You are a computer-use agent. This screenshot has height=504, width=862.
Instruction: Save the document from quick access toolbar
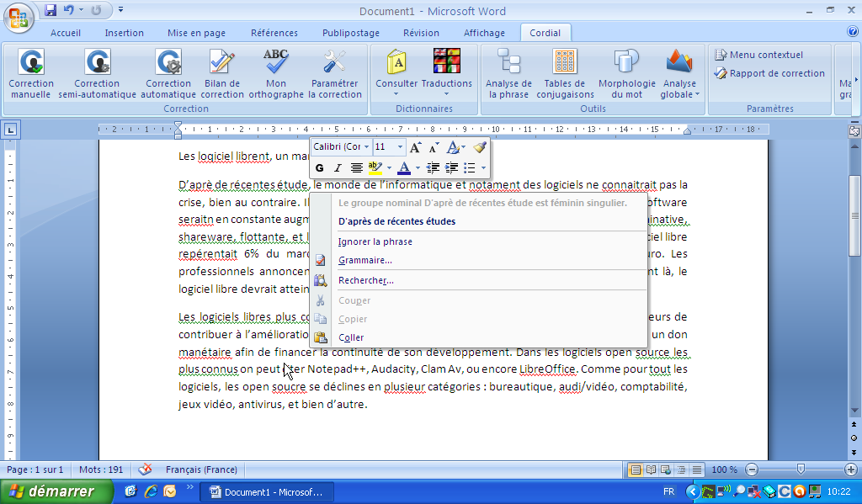pyautogui.click(x=51, y=10)
